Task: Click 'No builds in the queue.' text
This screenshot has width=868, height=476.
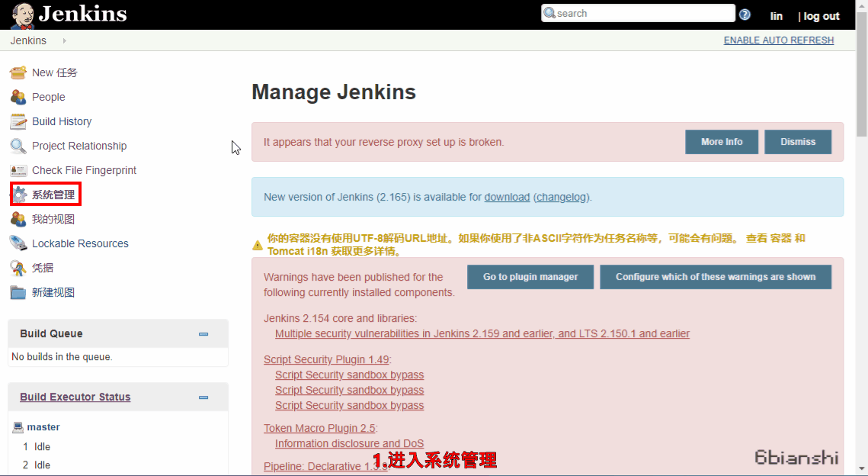Action: pos(62,357)
